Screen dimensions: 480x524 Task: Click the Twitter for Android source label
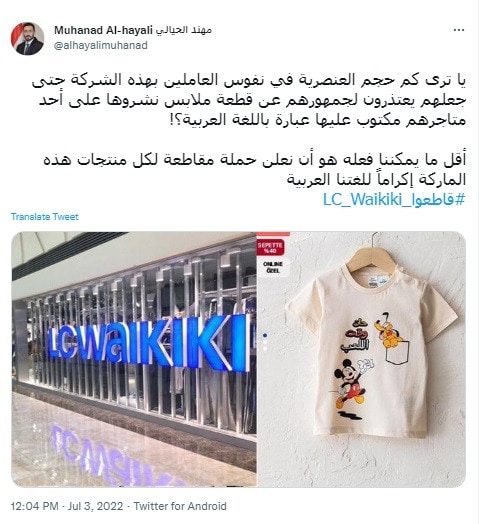(x=180, y=506)
